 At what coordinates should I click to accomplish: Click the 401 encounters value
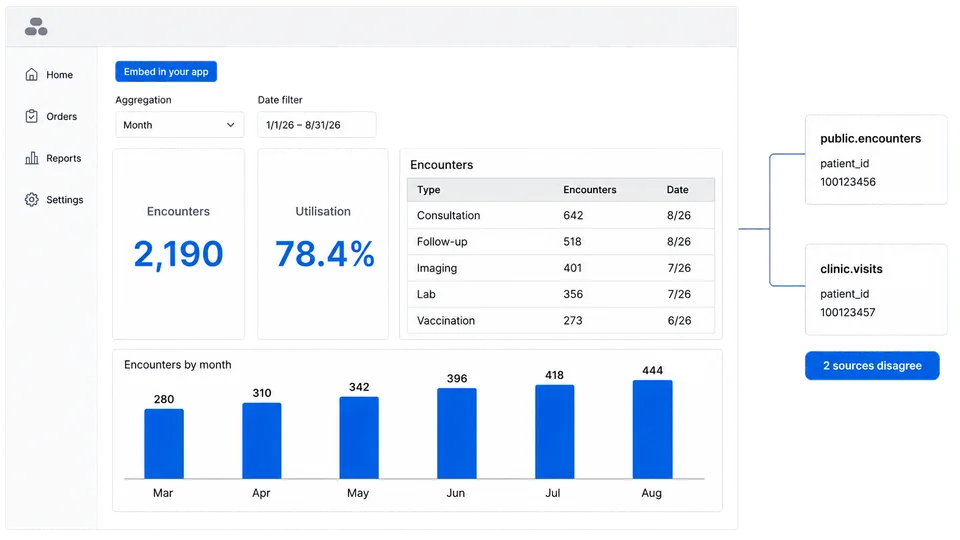[x=572, y=268]
